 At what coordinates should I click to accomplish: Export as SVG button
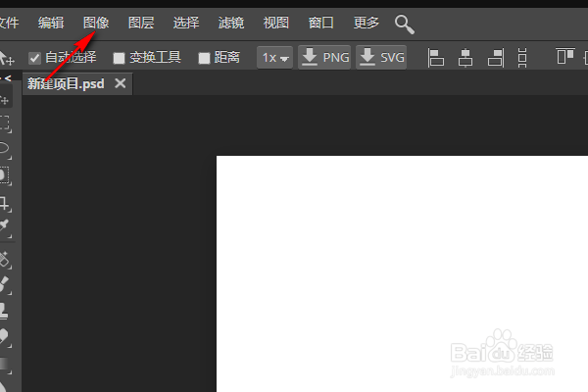(381, 58)
